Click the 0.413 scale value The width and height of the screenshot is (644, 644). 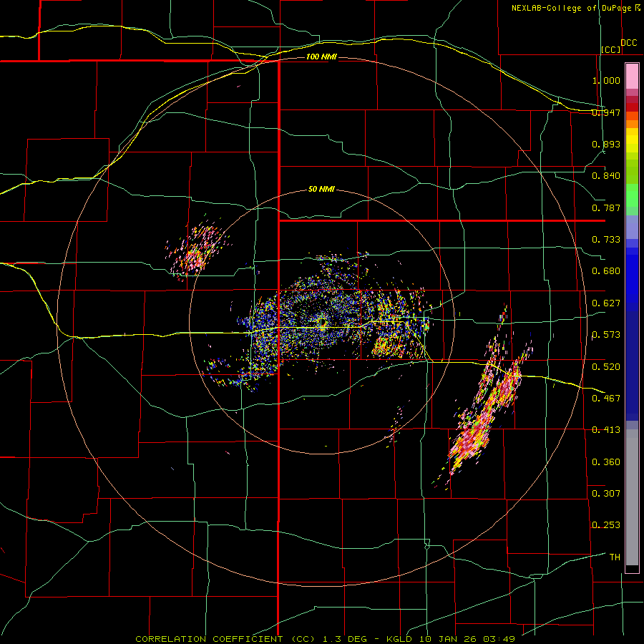(x=606, y=430)
